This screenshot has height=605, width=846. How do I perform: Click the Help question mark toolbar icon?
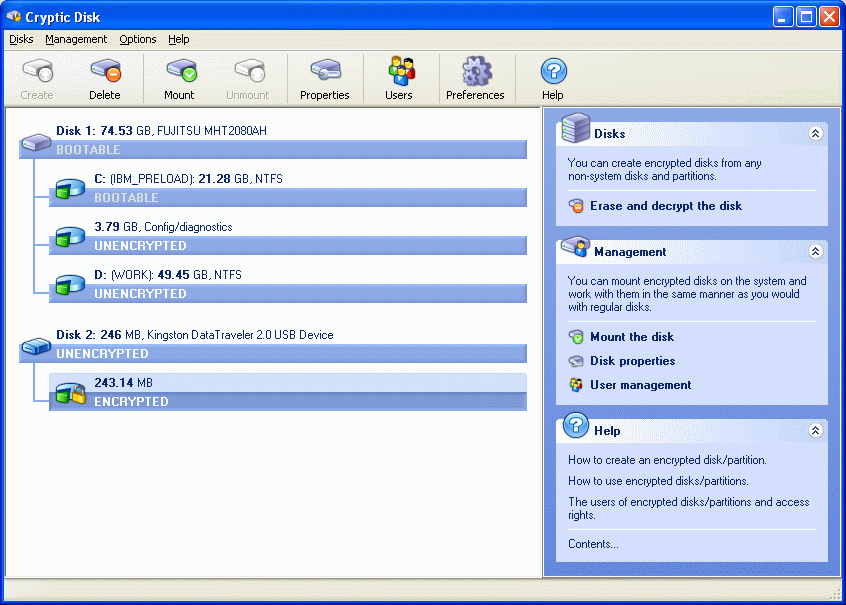tap(553, 72)
